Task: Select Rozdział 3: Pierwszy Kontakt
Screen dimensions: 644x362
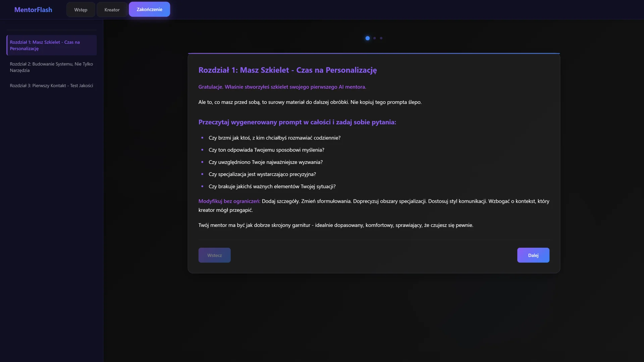Action: point(51,85)
